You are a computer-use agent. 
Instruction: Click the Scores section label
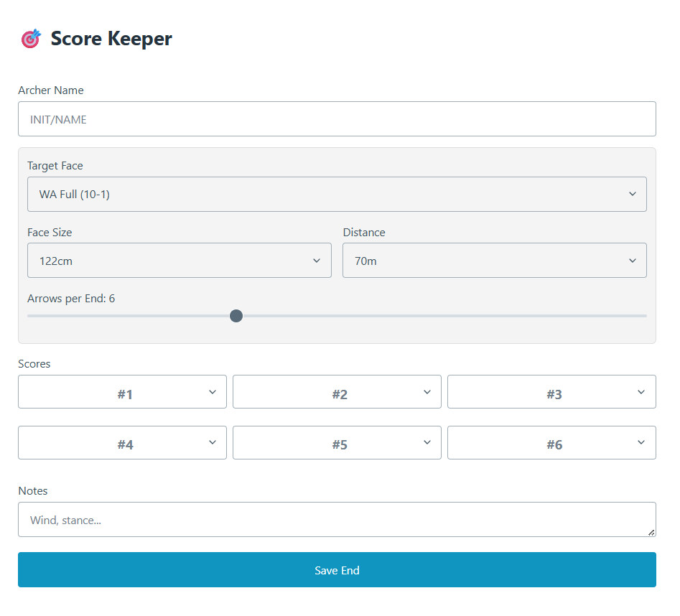[34, 364]
